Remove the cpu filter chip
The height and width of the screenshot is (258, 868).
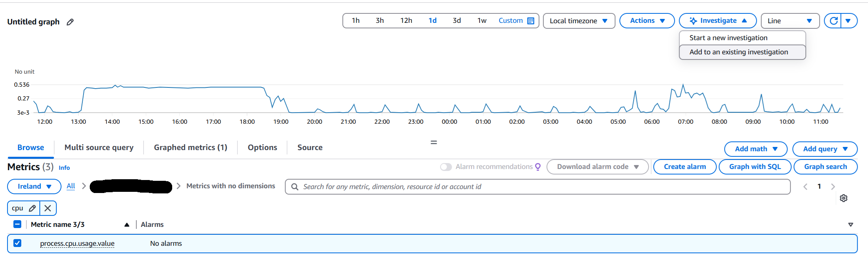click(x=48, y=208)
